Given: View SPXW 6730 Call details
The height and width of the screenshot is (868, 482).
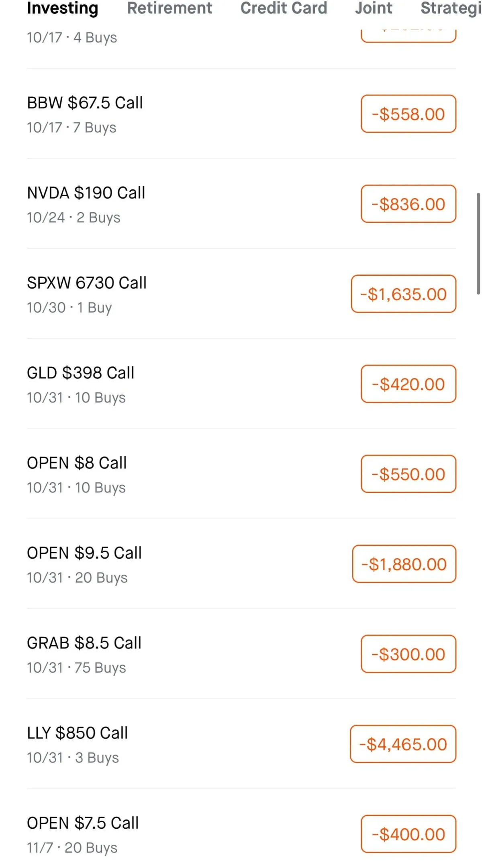Looking at the screenshot, I should coord(87,283).
